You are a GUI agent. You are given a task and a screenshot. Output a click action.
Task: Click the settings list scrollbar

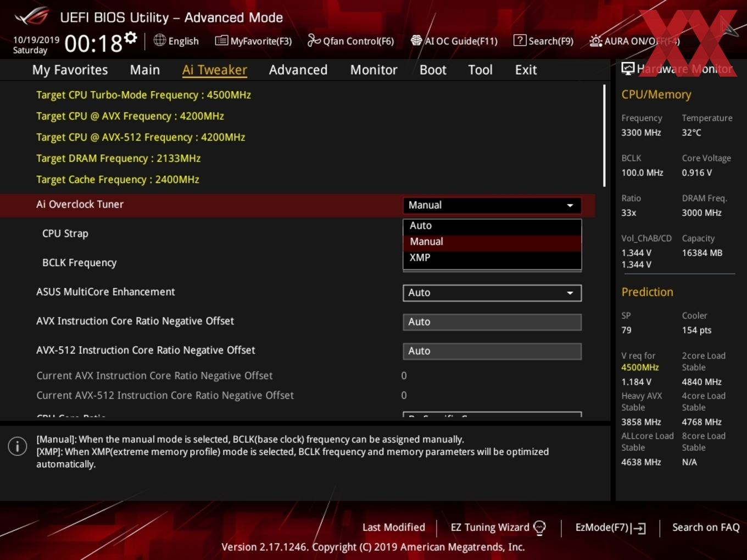tap(604, 135)
